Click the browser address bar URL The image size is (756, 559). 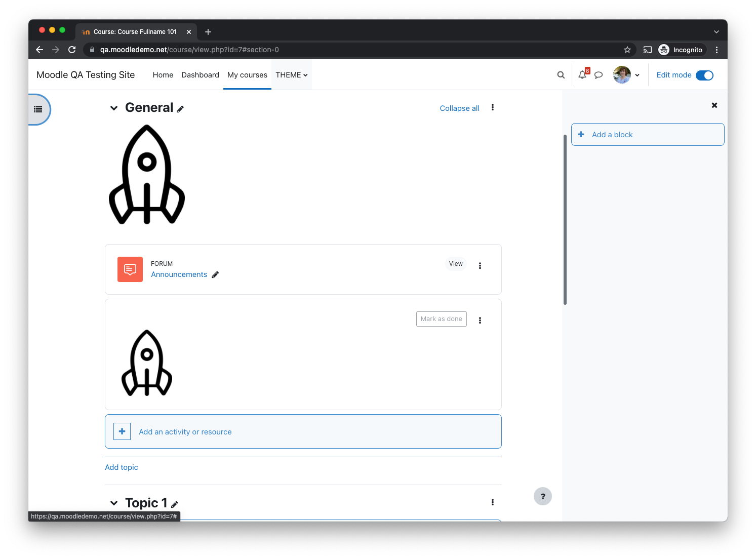point(189,50)
